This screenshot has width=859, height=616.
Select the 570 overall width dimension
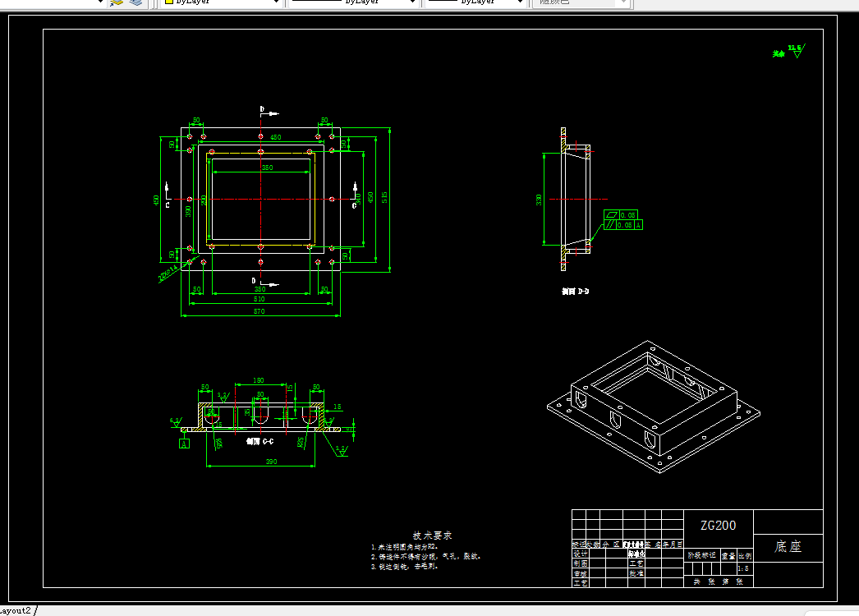coord(260,311)
